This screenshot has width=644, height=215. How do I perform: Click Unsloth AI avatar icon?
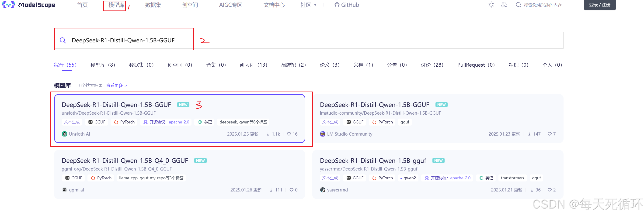point(65,134)
